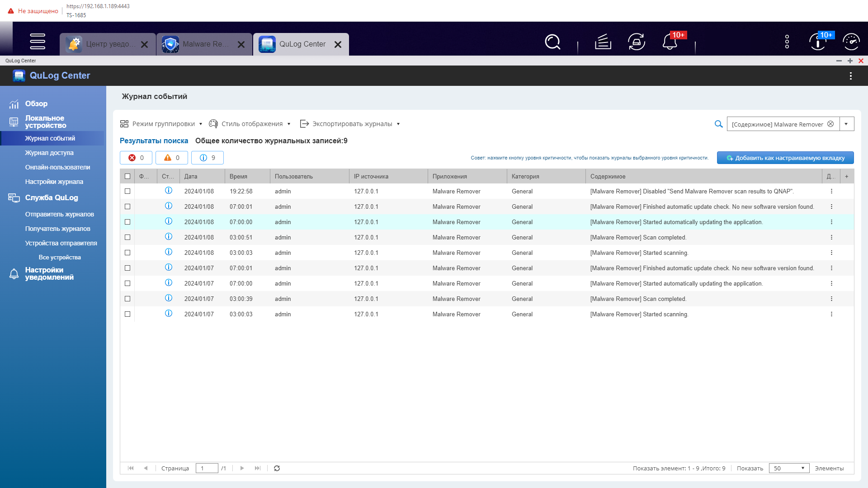Click the page number input field
This screenshot has width=868, height=488.
(207, 469)
